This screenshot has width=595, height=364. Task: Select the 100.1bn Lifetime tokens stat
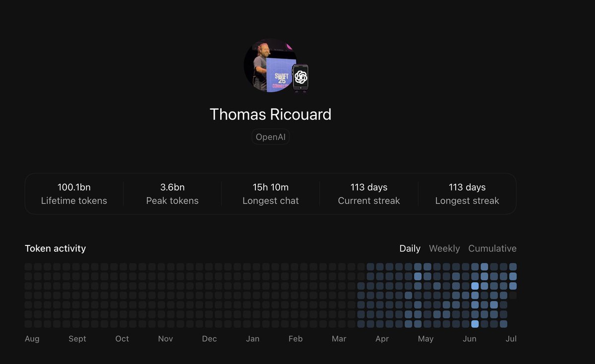(74, 194)
